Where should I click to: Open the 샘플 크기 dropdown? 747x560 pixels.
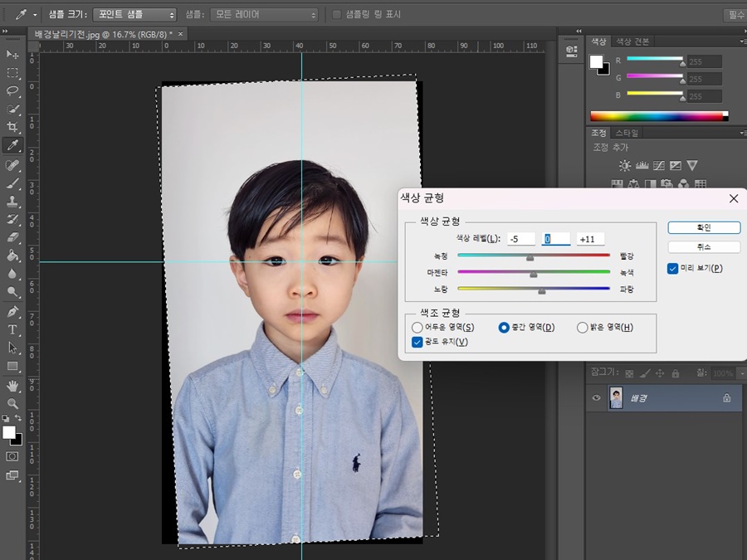coord(134,15)
